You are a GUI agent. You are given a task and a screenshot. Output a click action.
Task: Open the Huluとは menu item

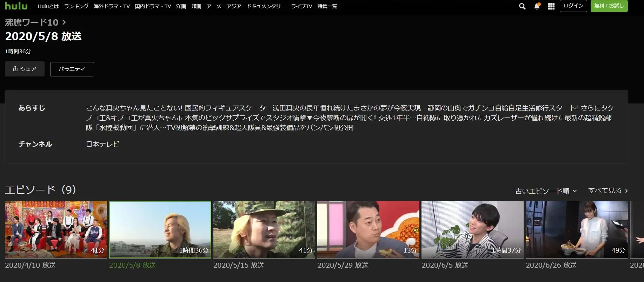coord(48,6)
